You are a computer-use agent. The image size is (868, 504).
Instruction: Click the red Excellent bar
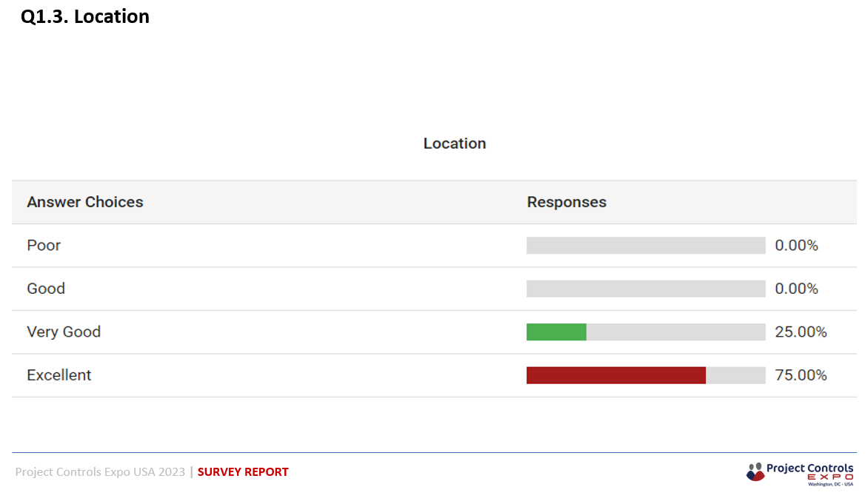pos(616,375)
